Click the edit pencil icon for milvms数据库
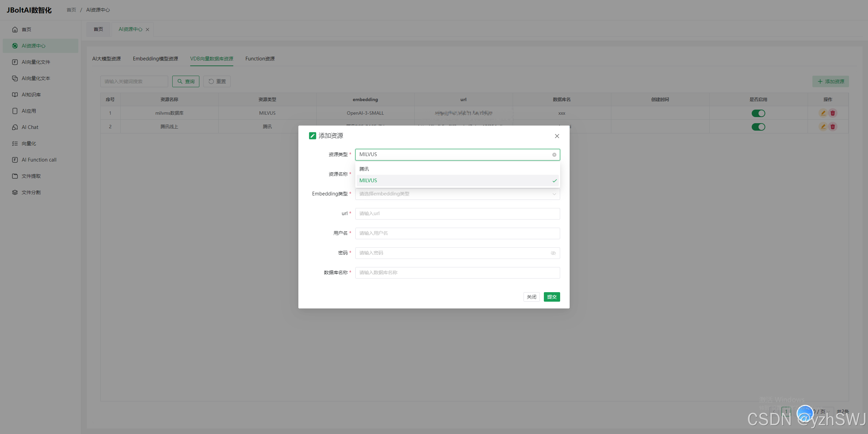Viewport: 868px width, 434px height. point(823,113)
